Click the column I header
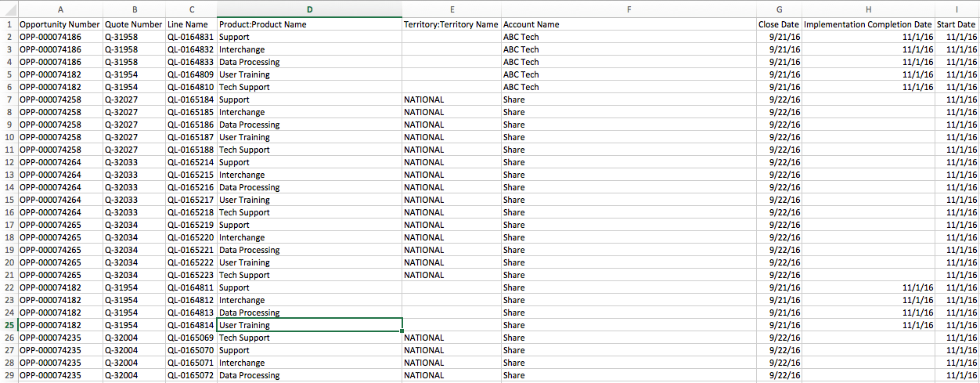The width and height of the screenshot is (980, 383). pyautogui.click(x=957, y=9)
